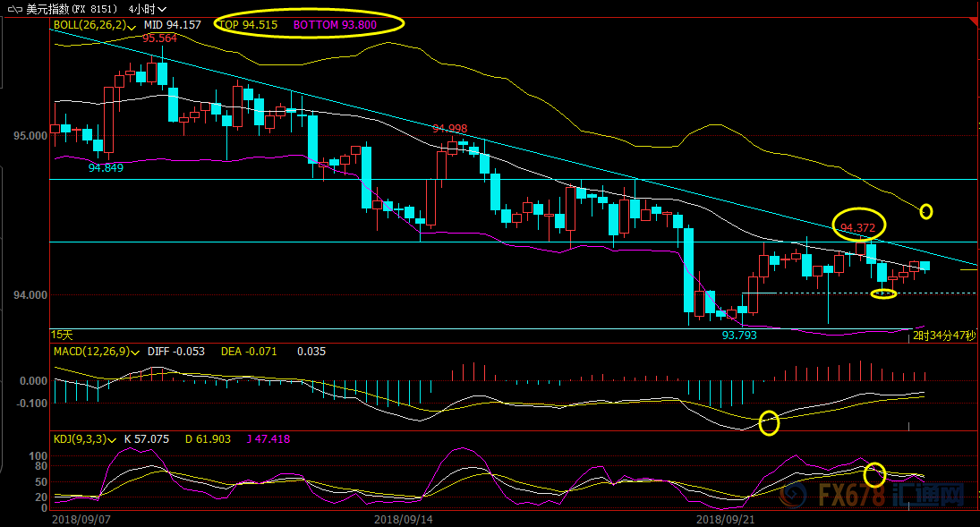The image size is (980, 527).
Task: Click the 2时34分47秒 countdown timer
Action: click(943, 336)
